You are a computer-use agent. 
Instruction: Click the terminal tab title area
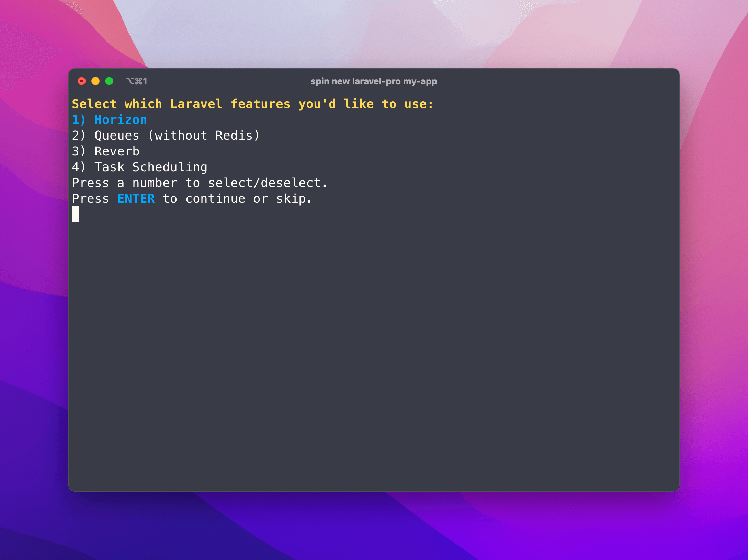click(x=374, y=81)
